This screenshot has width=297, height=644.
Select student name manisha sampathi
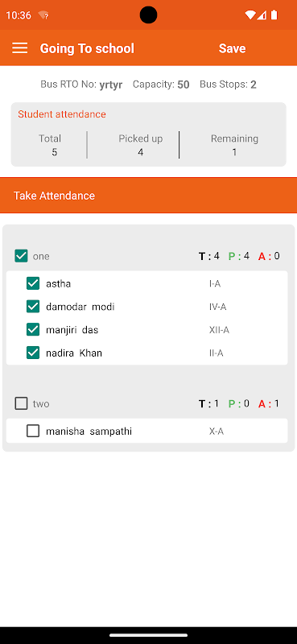tap(89, 431)
